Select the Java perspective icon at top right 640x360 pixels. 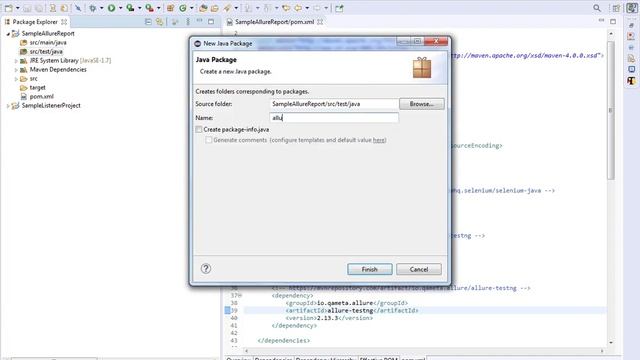(x=631, y=8)
